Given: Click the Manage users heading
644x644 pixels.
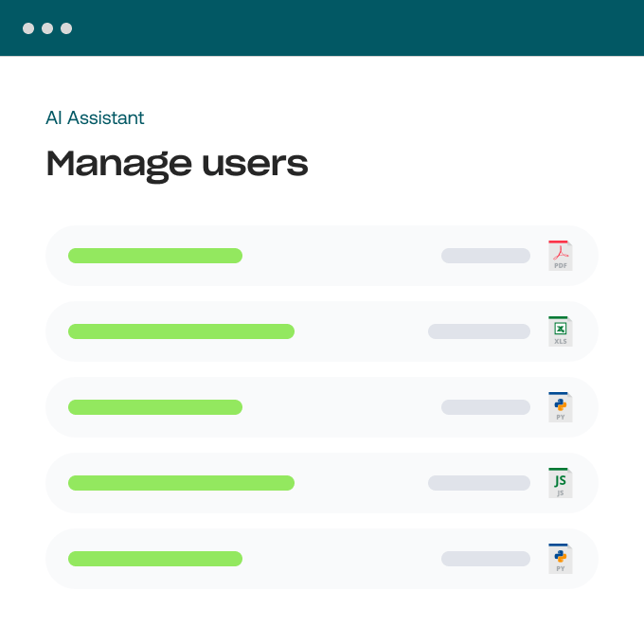Looking at the screenshot, I should tap(177, 164).
